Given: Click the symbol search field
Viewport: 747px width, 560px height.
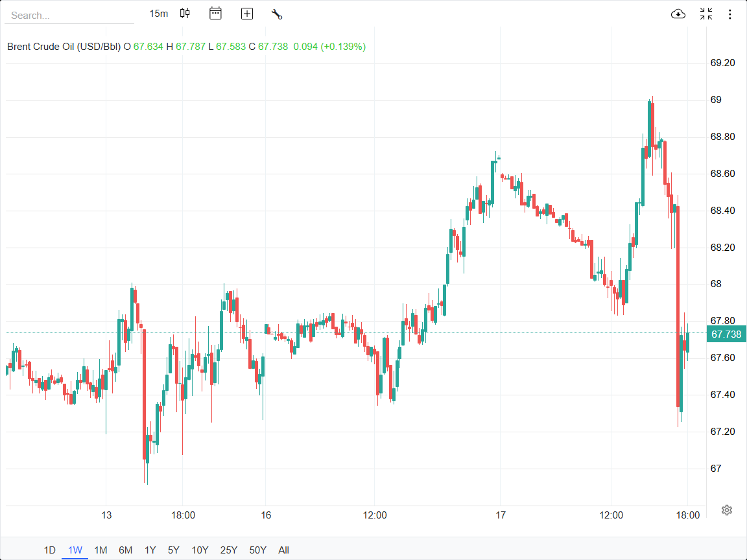Looking at the screenshot, I should [x=69, y=15].
